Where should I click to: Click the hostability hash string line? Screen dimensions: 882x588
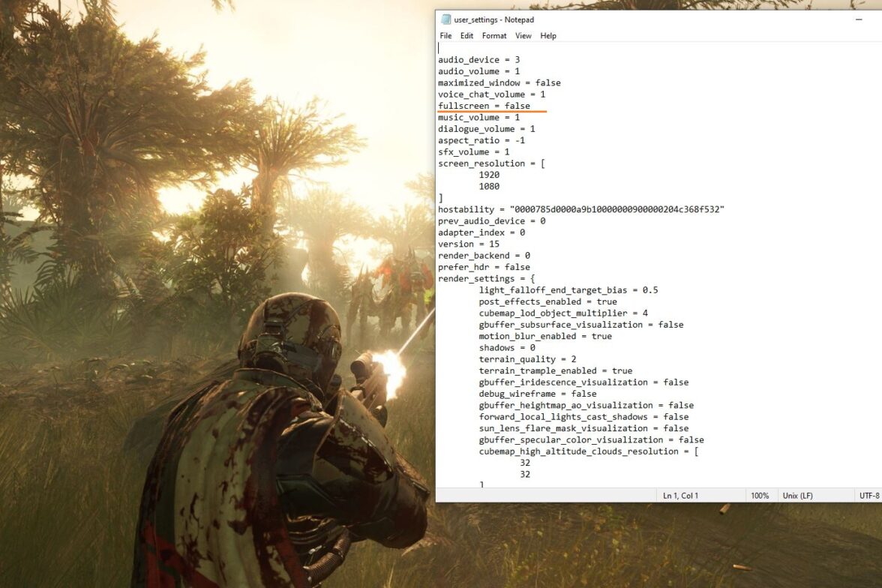pos(581,209)
